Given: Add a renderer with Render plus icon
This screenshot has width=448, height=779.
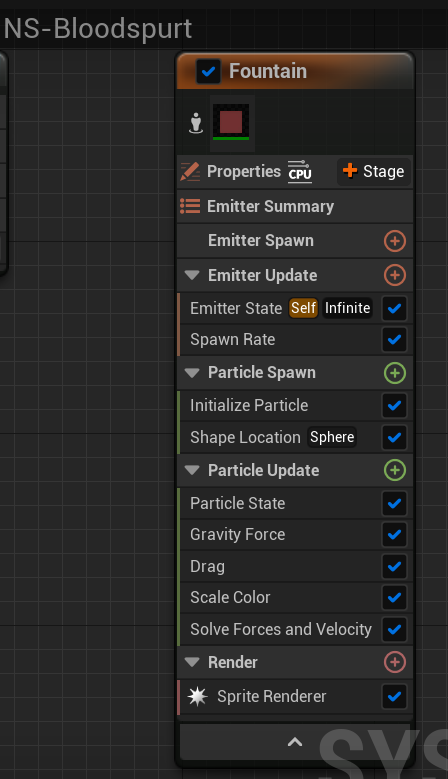Looking at the screenshot, I should pyautogui.click(x=395, y=662).
